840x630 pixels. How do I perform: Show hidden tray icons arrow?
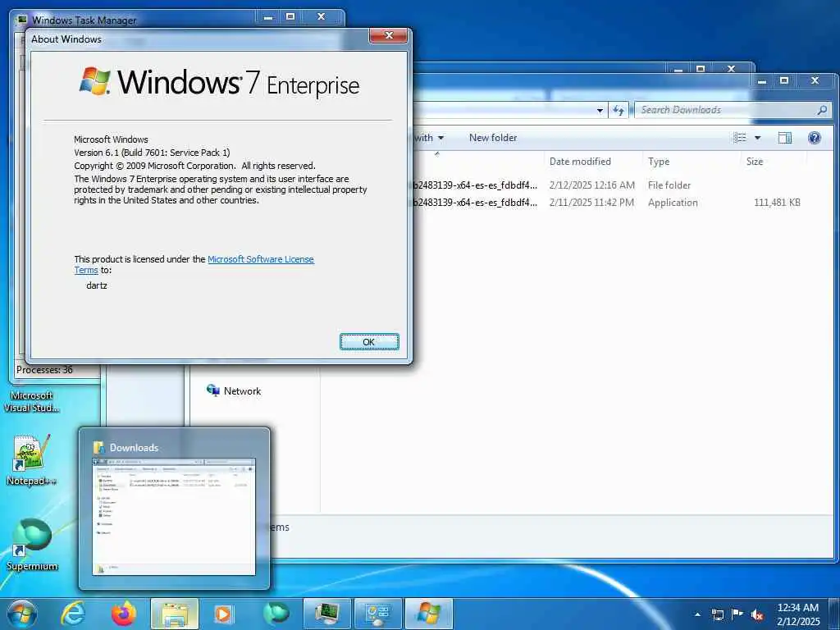pyautogui.click(x=697, y=614)
